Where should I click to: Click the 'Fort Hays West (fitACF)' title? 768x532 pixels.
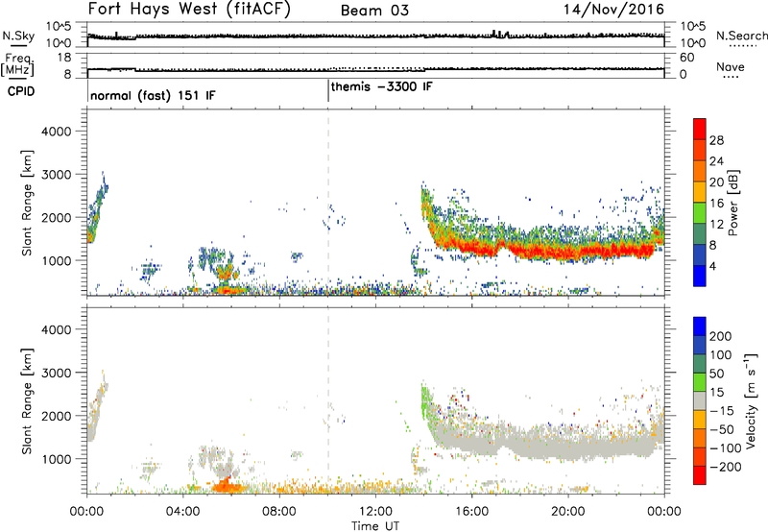coord(189,10)
